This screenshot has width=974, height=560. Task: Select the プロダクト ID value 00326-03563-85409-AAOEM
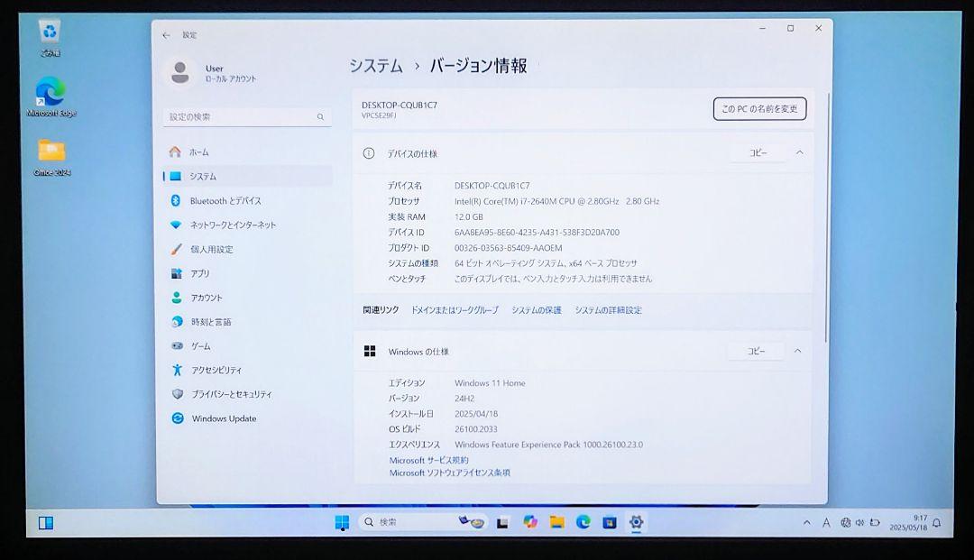pyautogui.click(x=508, y=248)
